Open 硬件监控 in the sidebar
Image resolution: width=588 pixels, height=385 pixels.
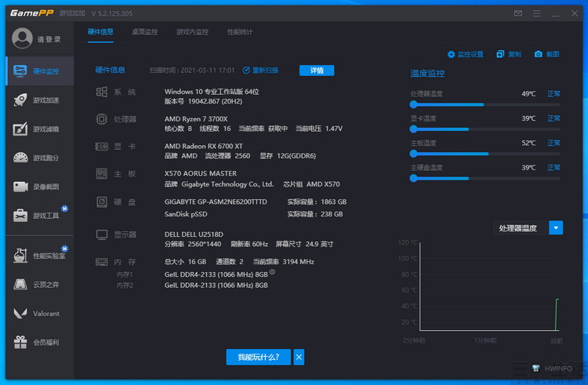pos(40,71)
